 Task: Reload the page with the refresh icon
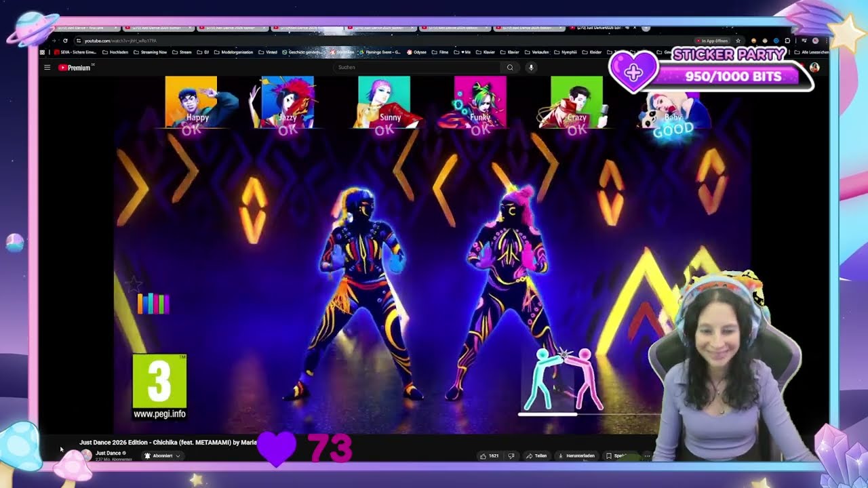tap(65, 41)
